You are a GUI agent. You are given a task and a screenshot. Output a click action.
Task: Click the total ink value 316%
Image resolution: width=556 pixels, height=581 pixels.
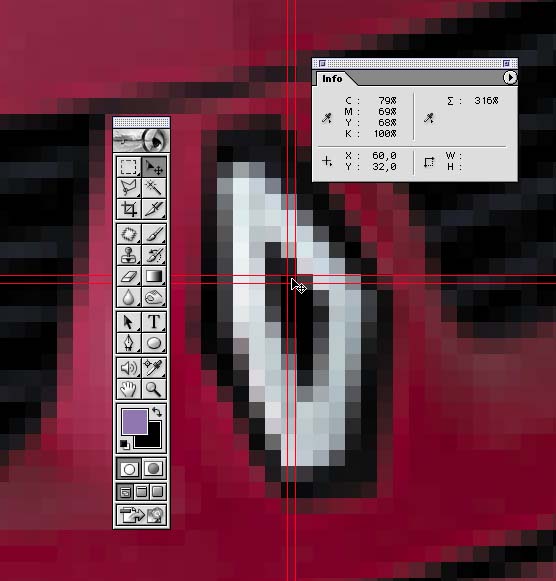pos(486,100)
